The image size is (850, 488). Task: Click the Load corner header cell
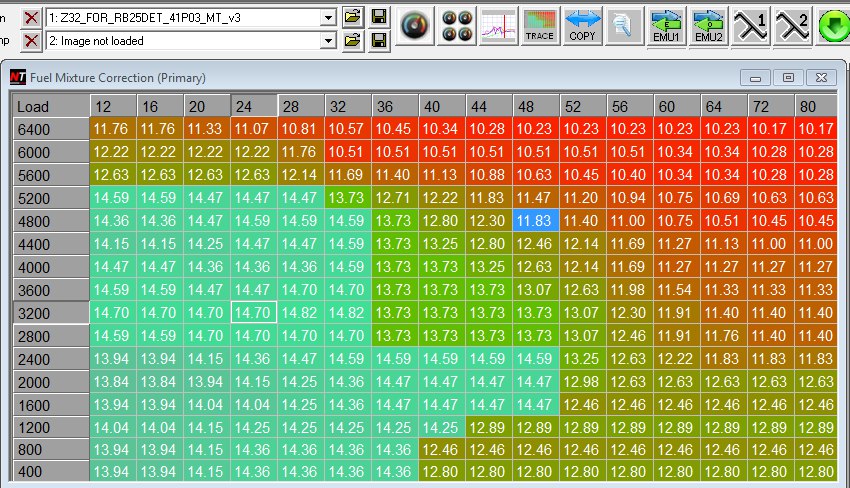click(50, 106)
